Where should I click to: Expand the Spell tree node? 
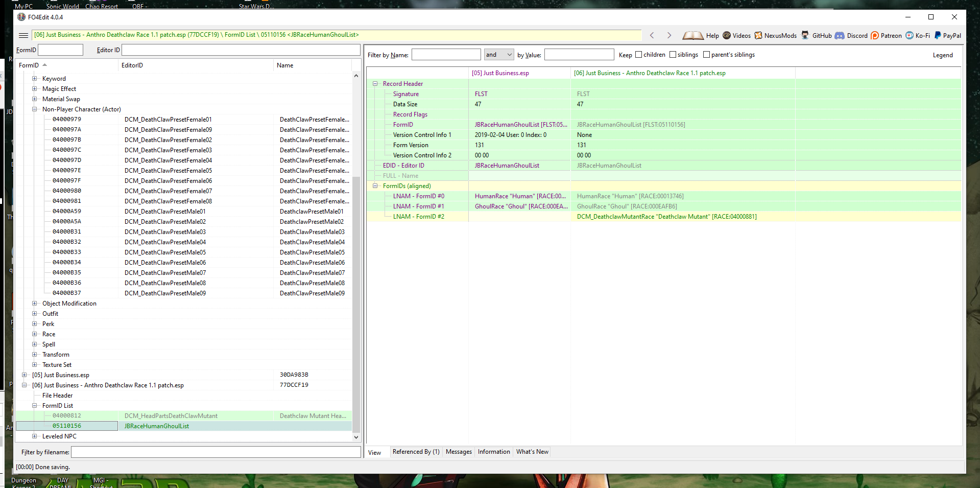(x=35, y=344)
